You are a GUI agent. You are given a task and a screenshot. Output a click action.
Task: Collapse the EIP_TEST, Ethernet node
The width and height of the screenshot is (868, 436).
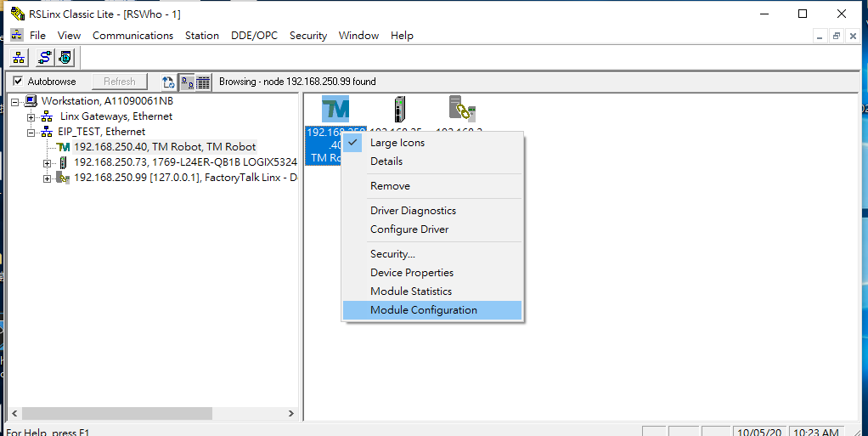click(x=31, y=133)
